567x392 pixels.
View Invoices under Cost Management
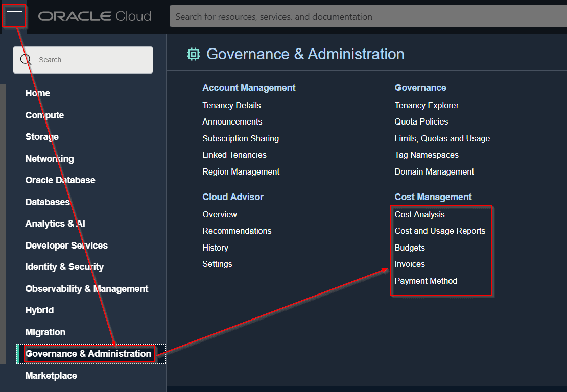(x=410, y=264)
